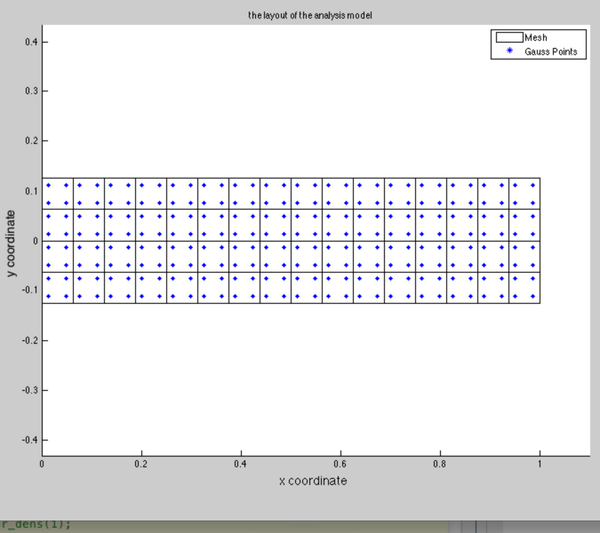Image resolution: width=600 pixels, height=533 pixels.
Task: Select the "Gauss Points" legend entry label
Action: point(551,52)
